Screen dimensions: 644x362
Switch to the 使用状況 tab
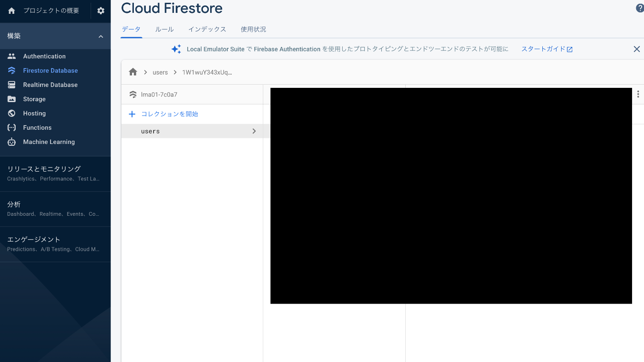click(253, 29)
